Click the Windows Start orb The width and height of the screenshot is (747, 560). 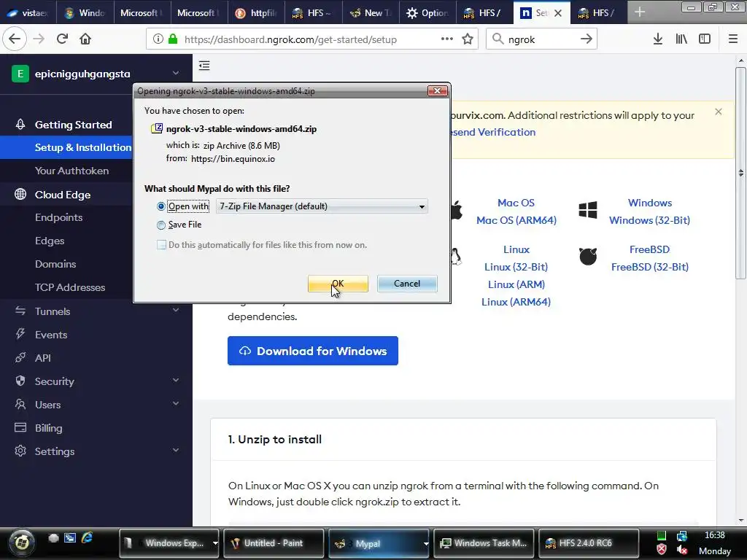[x=21, y=542]
